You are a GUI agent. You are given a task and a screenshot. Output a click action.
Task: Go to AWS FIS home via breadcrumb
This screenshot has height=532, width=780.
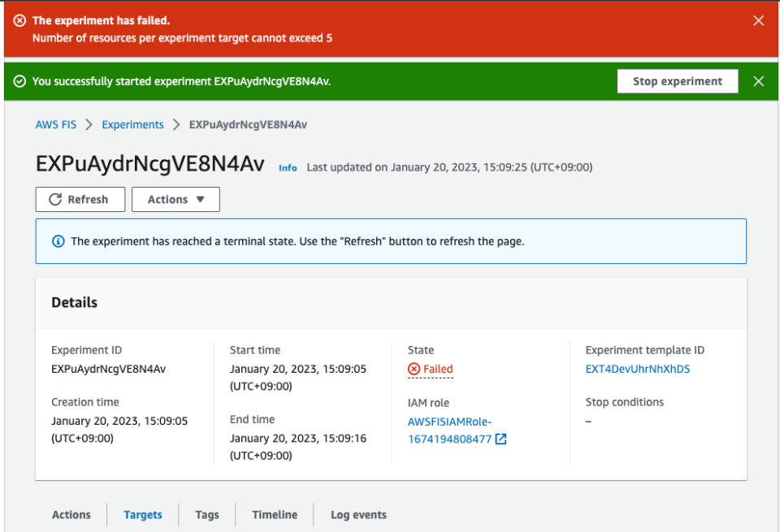[55, 124]
